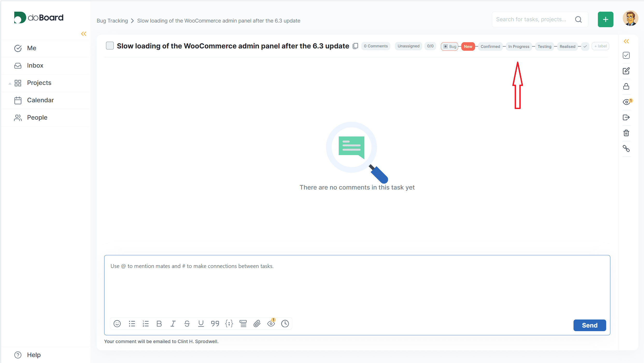Go to Calendar in sidebar
This screenshot has height=363, width=644.
pyautogui.click(x=40, y=100)
